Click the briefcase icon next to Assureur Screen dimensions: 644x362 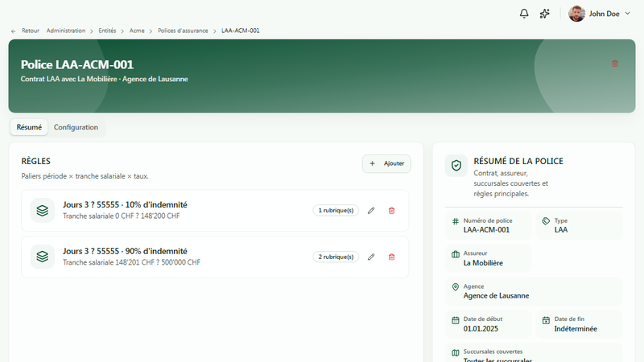click(x=455, y=254)
